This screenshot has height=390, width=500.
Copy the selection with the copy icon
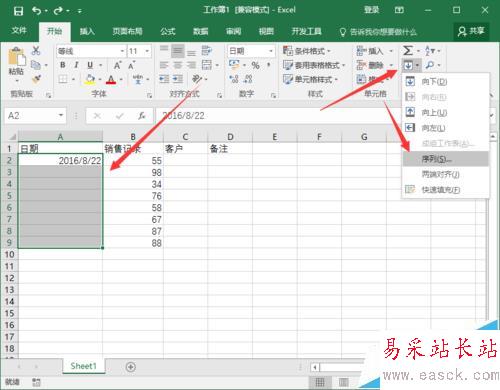click(36, 65)
